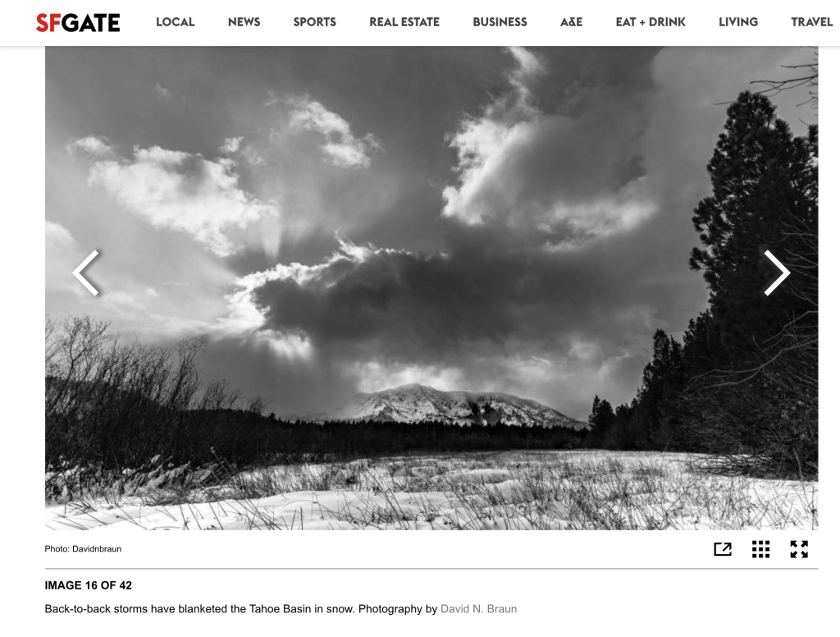Open the A&E section

click(571, 22)
